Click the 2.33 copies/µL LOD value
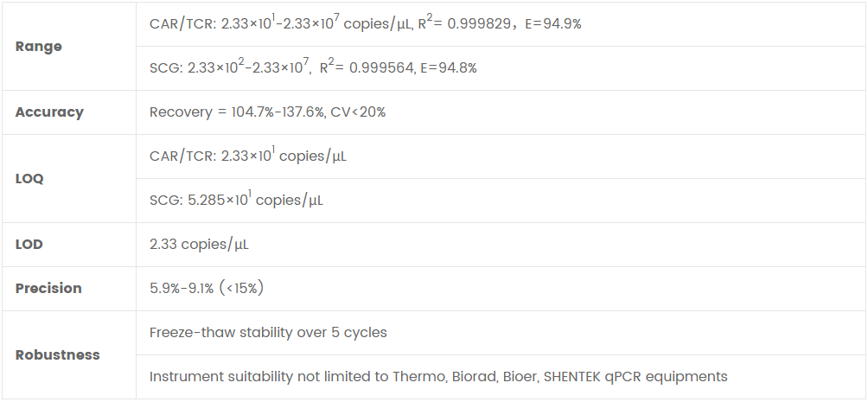 pos(199,245)
